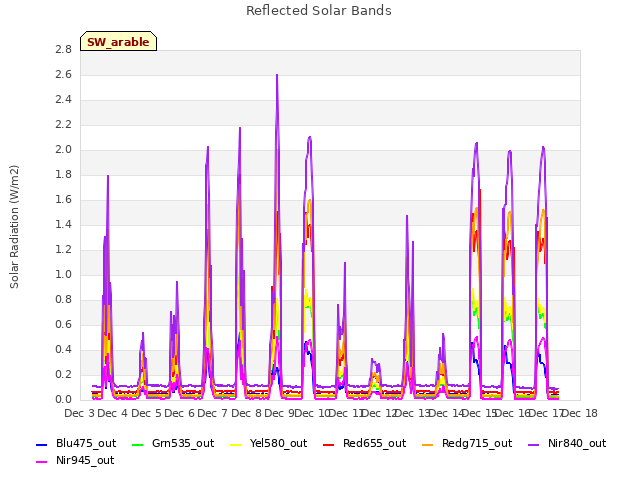Click the 0.0 y-axis tick label
The width and height of the screenshot is (640, 480).
pyautogui.click(x=64, y=399)
